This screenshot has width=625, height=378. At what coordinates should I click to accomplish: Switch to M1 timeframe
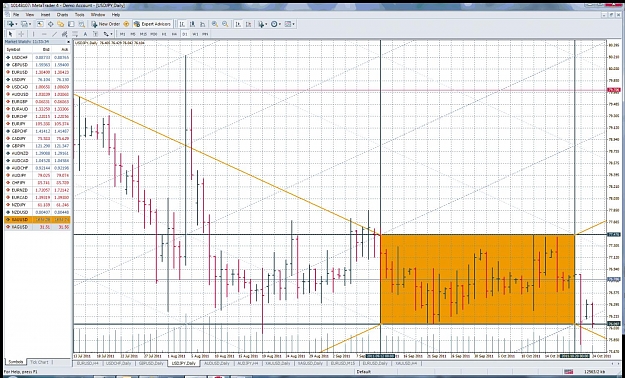click(122, 34)
